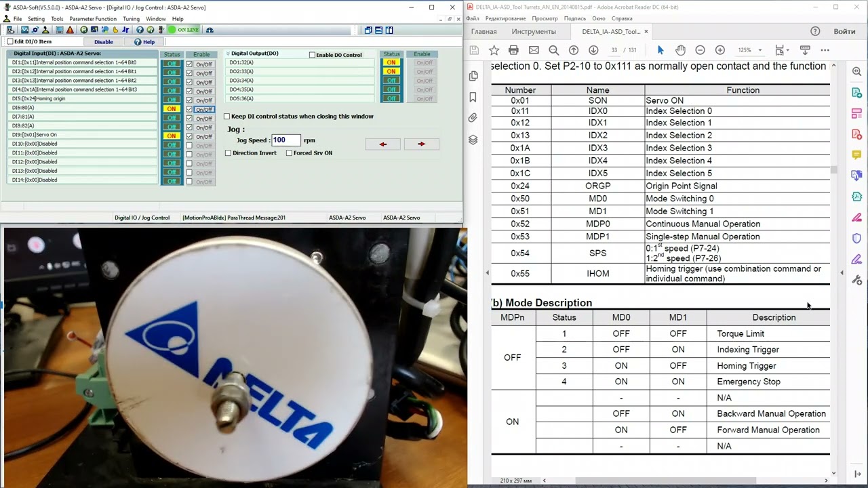Open the Просмотр menu in Acrobat
This screenshot has height=488, width=868.
click(545, 19)
